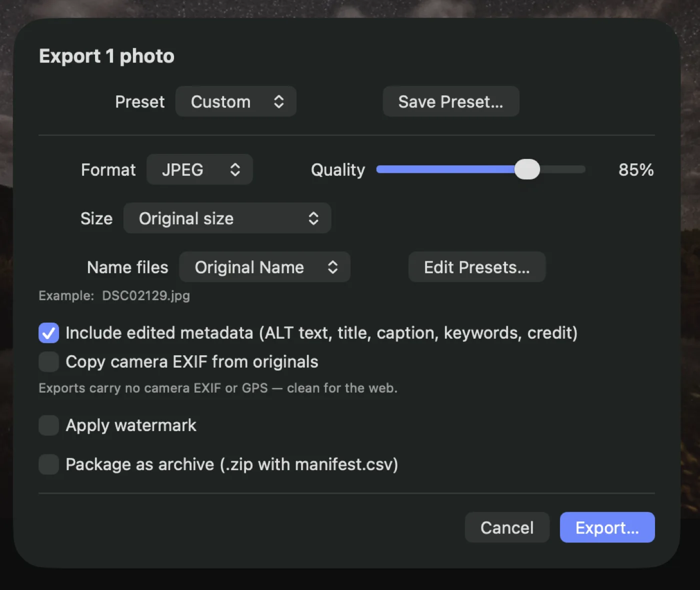Image resolution: width=700 pixels, height=590 pixels.
Task: Click the blue Export... button
Action: click(607, 527)
